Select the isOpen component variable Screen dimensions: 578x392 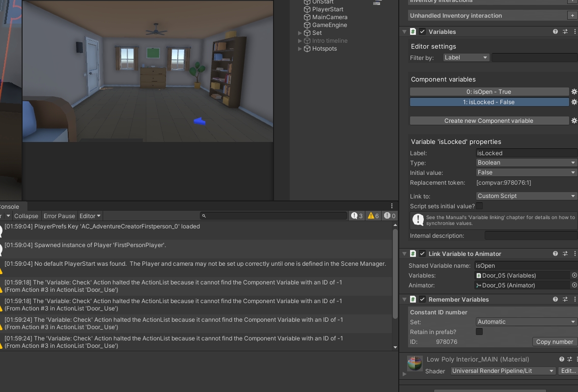click(489, 92)
